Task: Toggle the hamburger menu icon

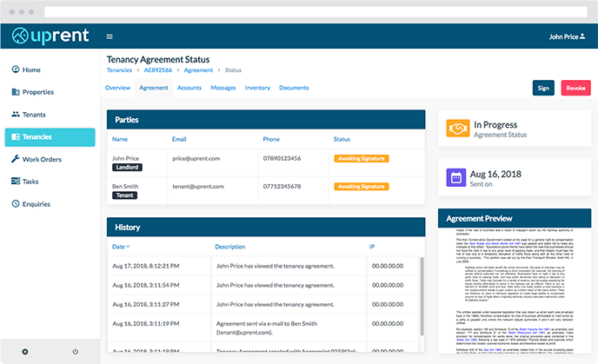Action: point(110,36)
